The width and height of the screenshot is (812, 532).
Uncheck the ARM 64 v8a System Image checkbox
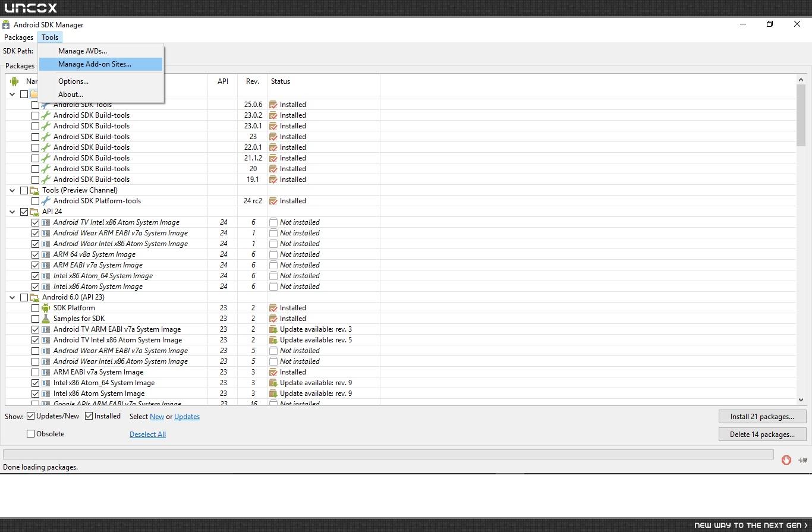coord(35,254)
